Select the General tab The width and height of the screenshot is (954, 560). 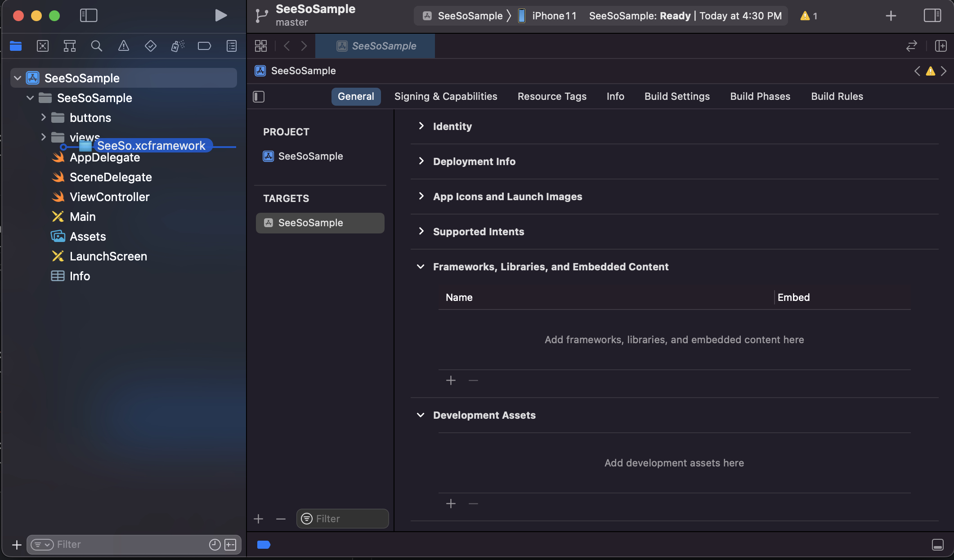[x=356, y=97]
